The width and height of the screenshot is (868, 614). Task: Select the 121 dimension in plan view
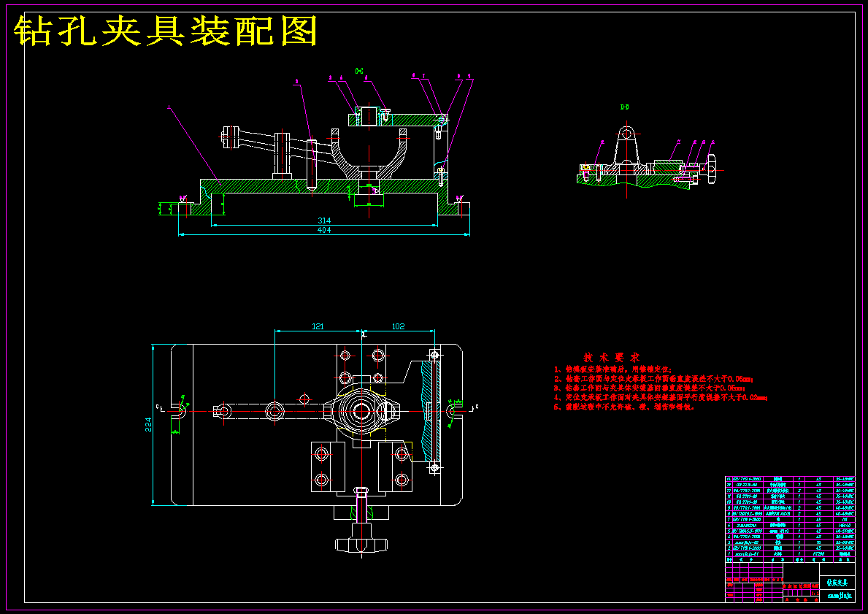click(x=318, y=326)
